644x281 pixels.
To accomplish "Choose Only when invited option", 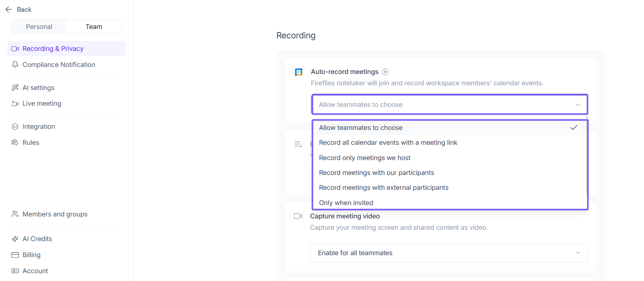I will [x=346, y=203].
